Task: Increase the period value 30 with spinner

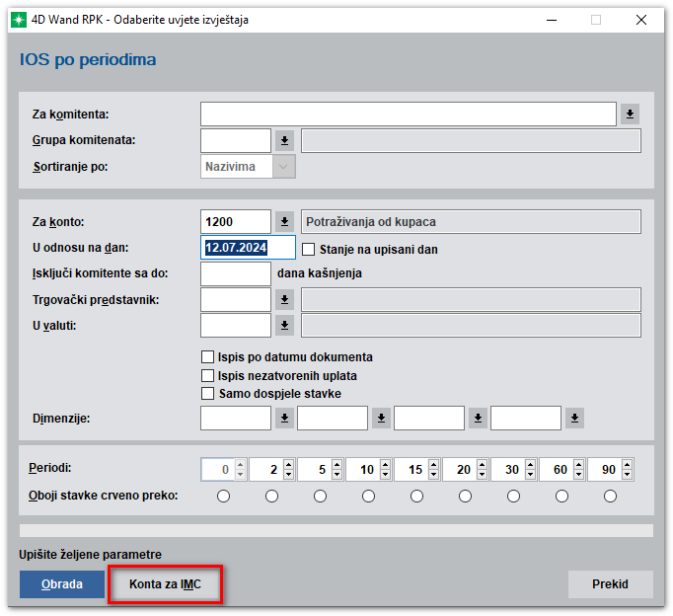Action: (x=529, y=465)
